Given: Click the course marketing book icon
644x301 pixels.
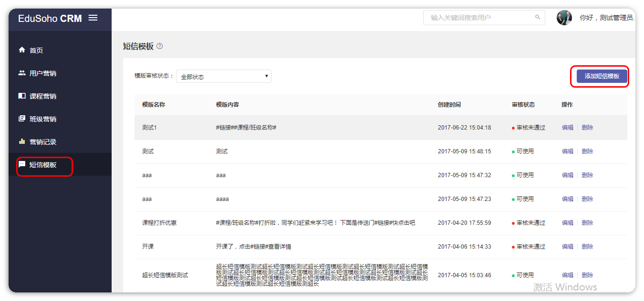Looking at the screenshot, I should coord(22,96).
